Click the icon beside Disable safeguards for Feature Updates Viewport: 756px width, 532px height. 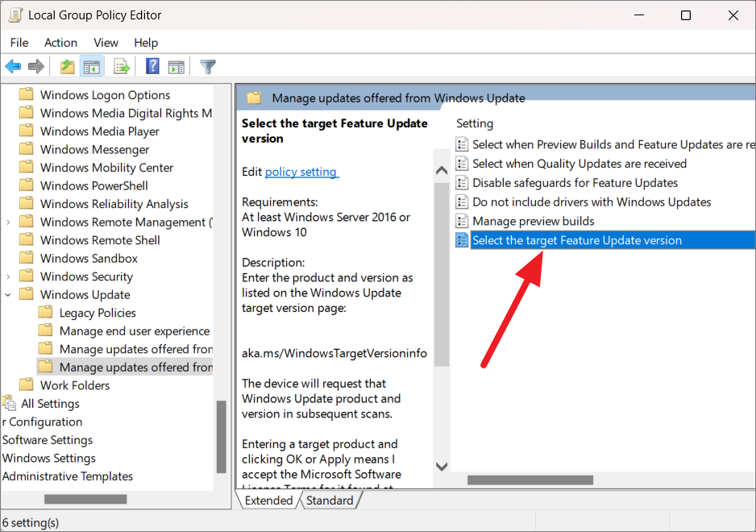pyautogui.click(x=461, y=183)
